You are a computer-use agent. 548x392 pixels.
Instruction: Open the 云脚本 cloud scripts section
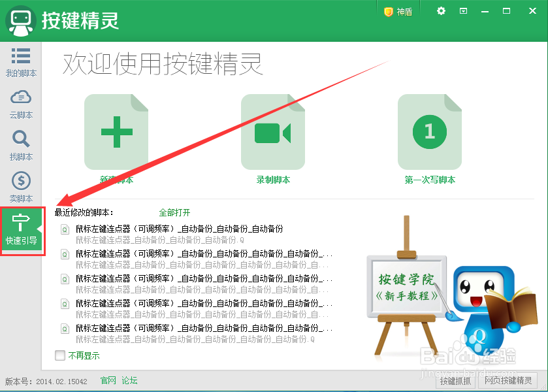click(x=21, y=105)
